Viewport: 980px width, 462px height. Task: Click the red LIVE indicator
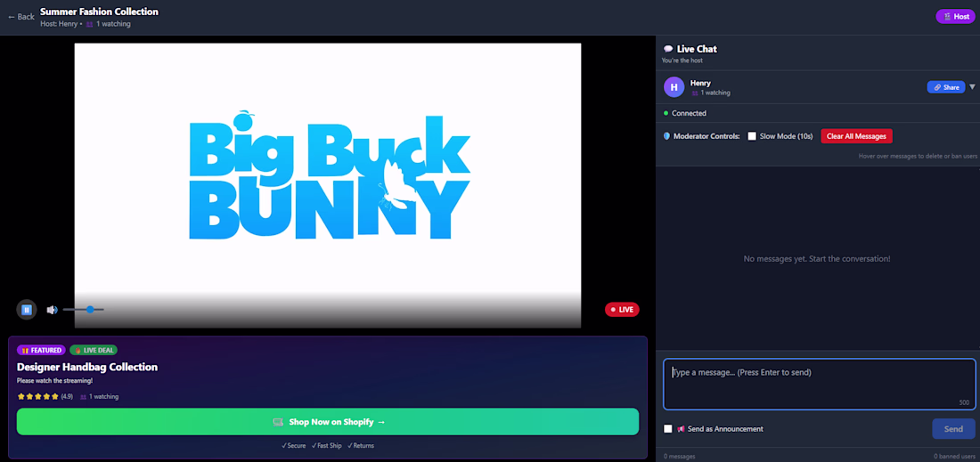(622, 309)
